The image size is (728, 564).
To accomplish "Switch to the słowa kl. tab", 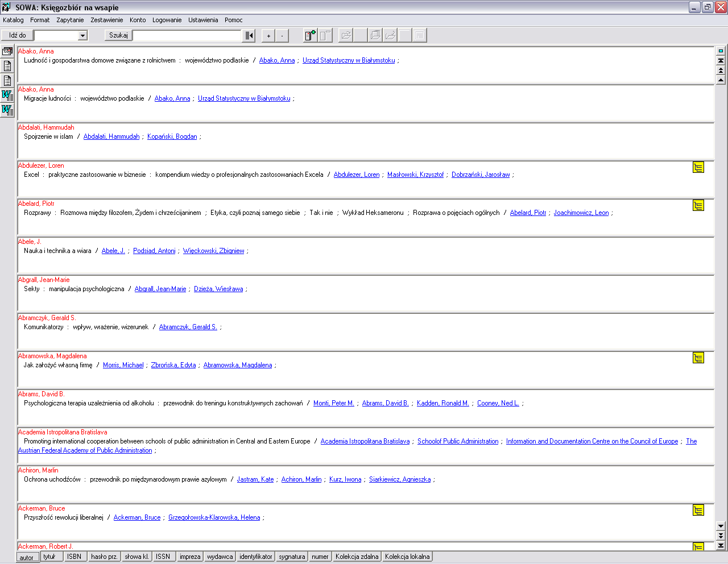I will click(x=137, y=557).
